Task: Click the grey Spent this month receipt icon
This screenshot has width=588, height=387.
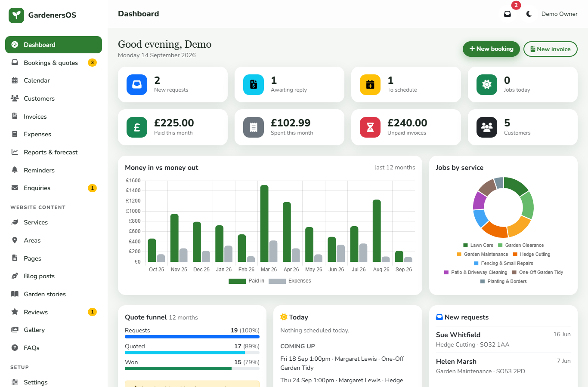Action: coord(254,127)
